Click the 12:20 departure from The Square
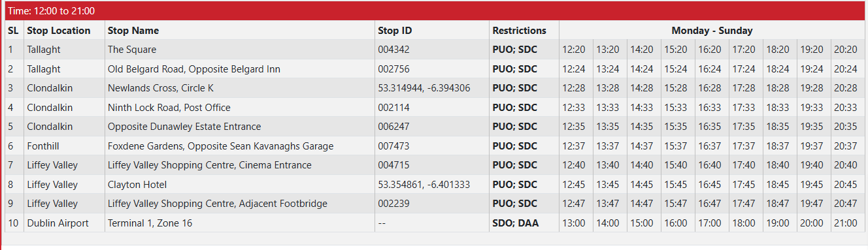 pos(574,50)
